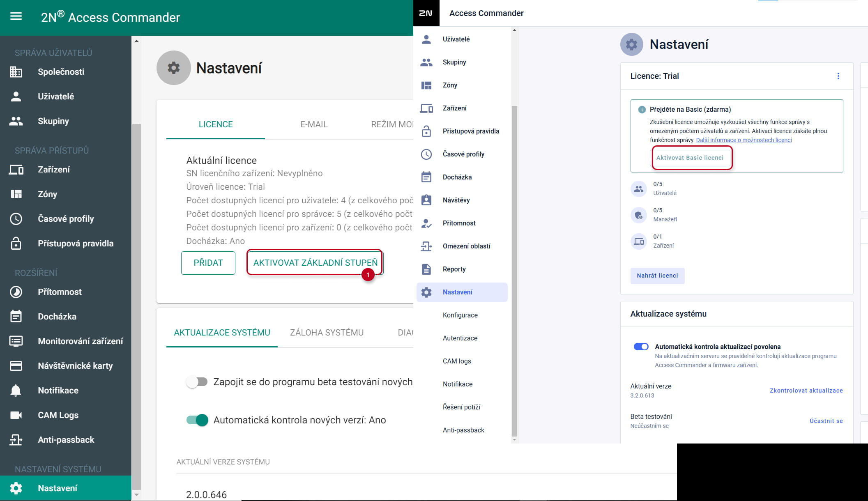Toggle Automatická kontrola aktualizací povolena switch
The image size is (868, 501).
coord(641,347)
